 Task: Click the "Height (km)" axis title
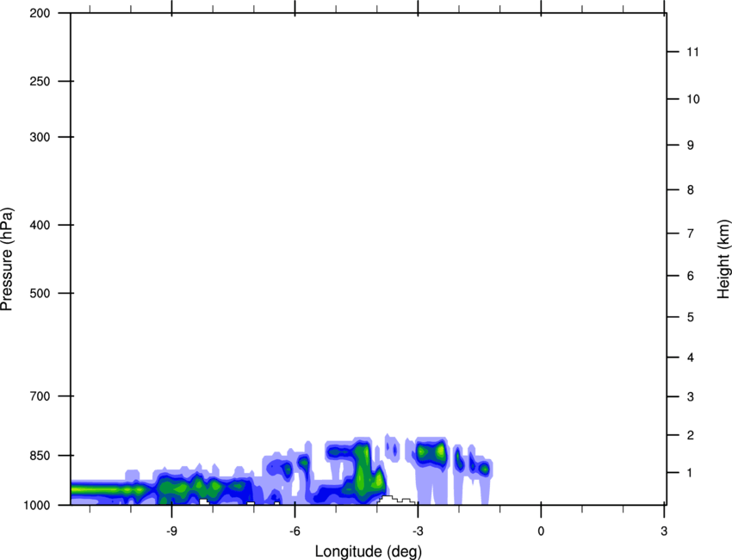723,259
